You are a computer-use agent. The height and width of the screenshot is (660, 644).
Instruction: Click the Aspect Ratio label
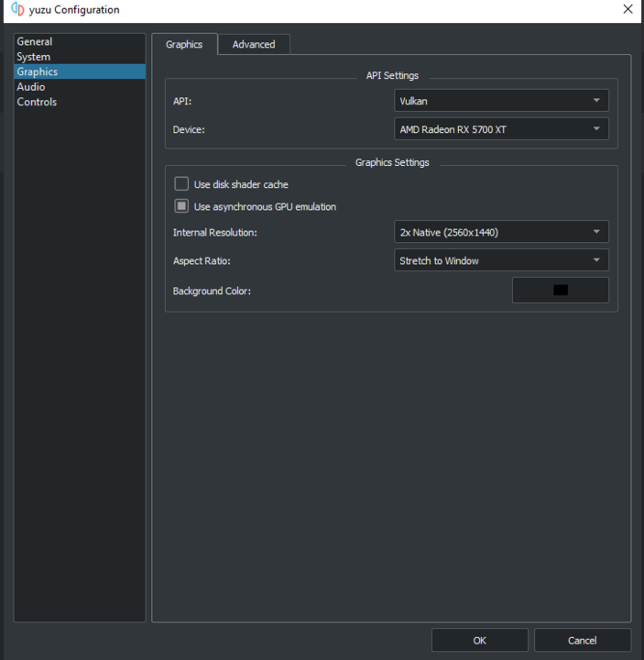tap(202, 261)
